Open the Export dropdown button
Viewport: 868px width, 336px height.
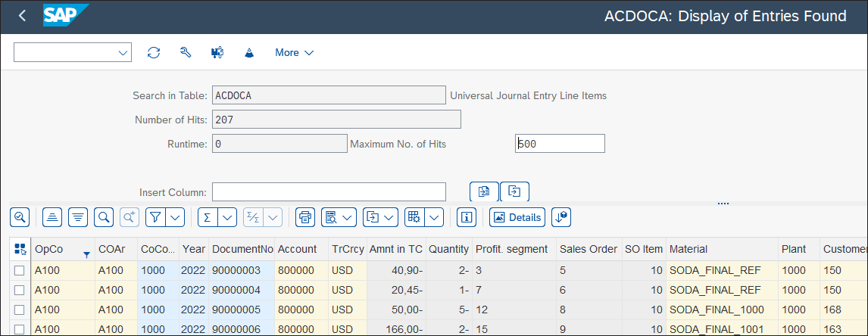pyautogui.click(x=380, y=217)
